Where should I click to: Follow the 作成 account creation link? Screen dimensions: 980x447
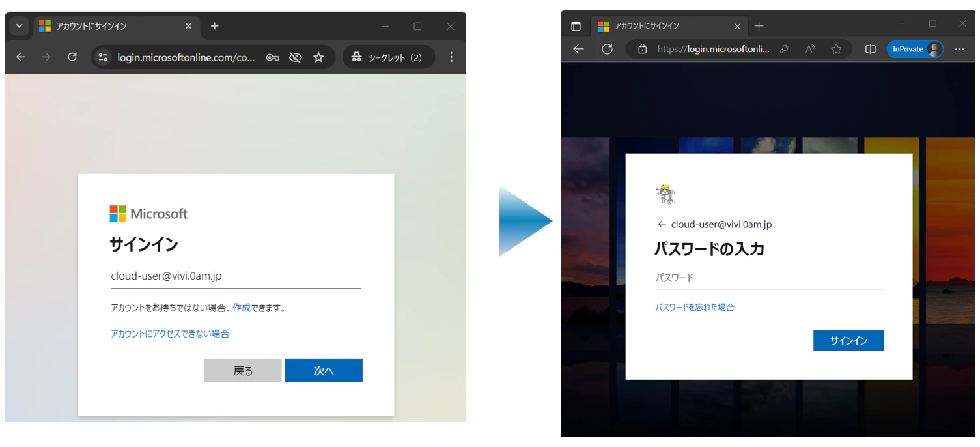pos(242,308)
